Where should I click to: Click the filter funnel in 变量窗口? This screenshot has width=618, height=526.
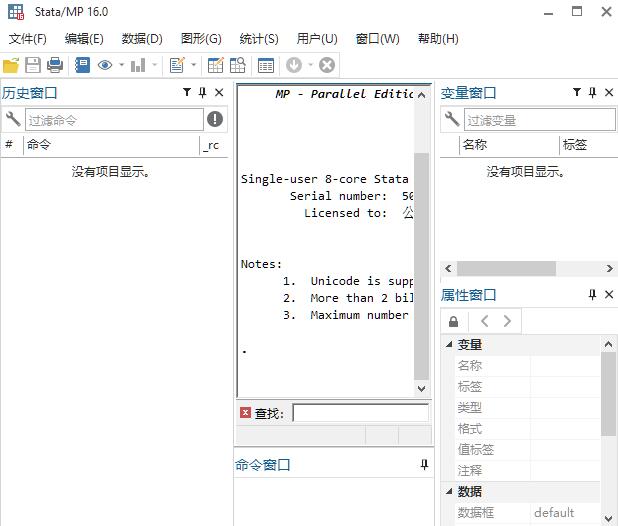(577, 92)
